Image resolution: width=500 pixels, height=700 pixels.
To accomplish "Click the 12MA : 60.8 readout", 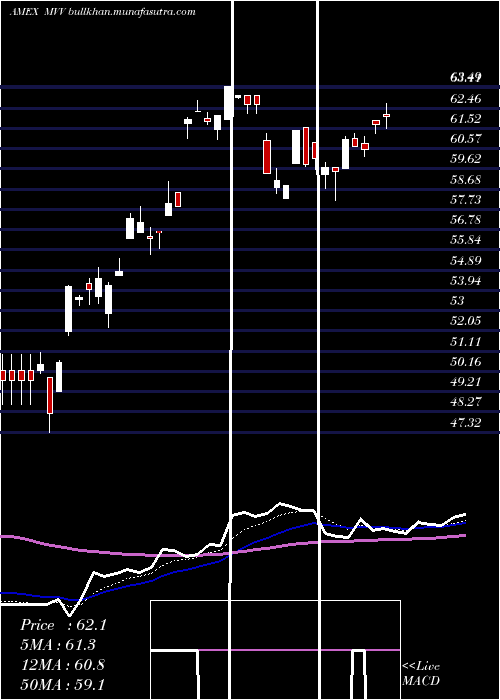I will click(62, 665).
